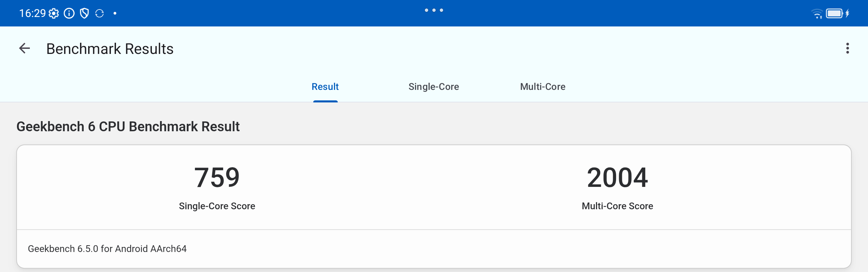Viewport: 868px width, 272px height.
Task: Click the Geekbench 6.5.0 version text
Action: [x=107, y=249]
